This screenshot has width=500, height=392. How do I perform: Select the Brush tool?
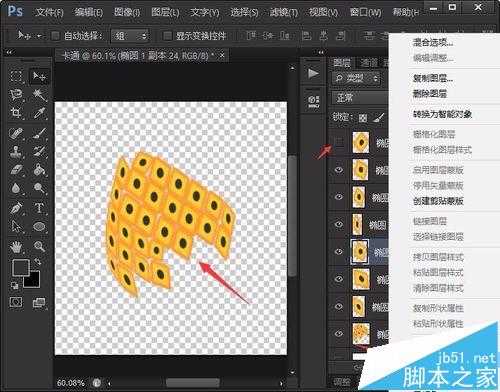click(39, 133)
